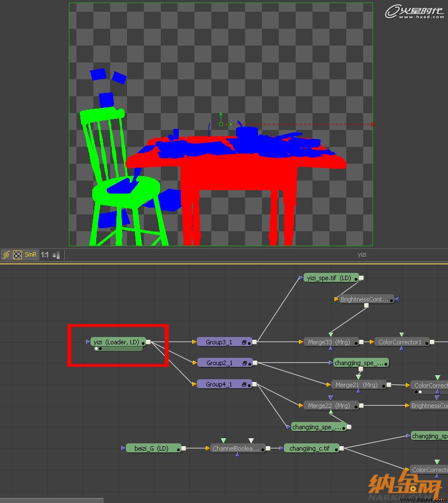
Task: Click the green transform center handle in viewer
Action: click(221, 124)
